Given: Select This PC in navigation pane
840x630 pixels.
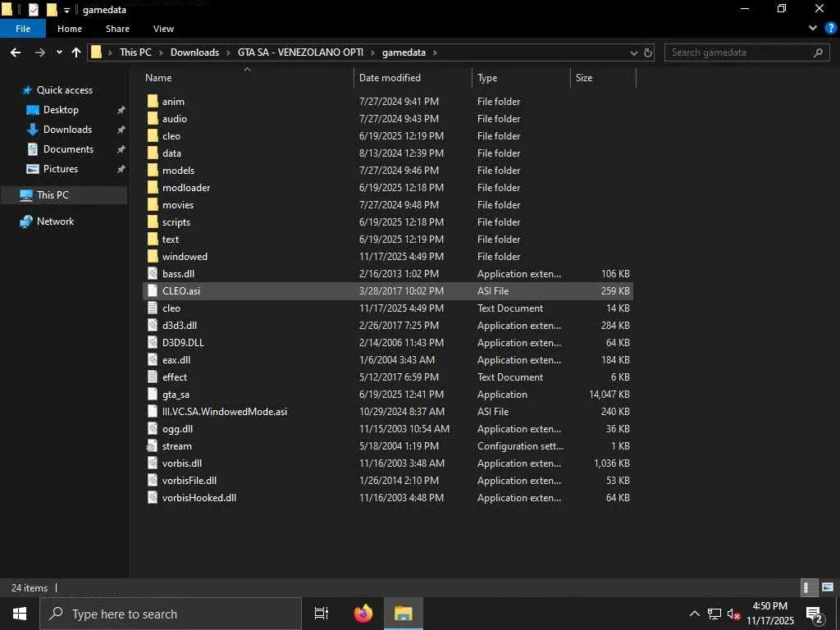Looking at the screenshot, I should pyautogui.click(x=52, y=195).
